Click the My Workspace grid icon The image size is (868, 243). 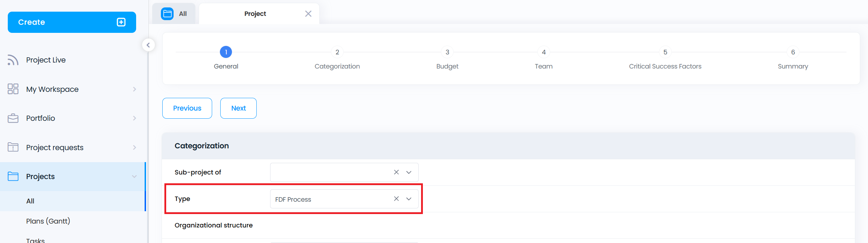[x=13, y=89]
